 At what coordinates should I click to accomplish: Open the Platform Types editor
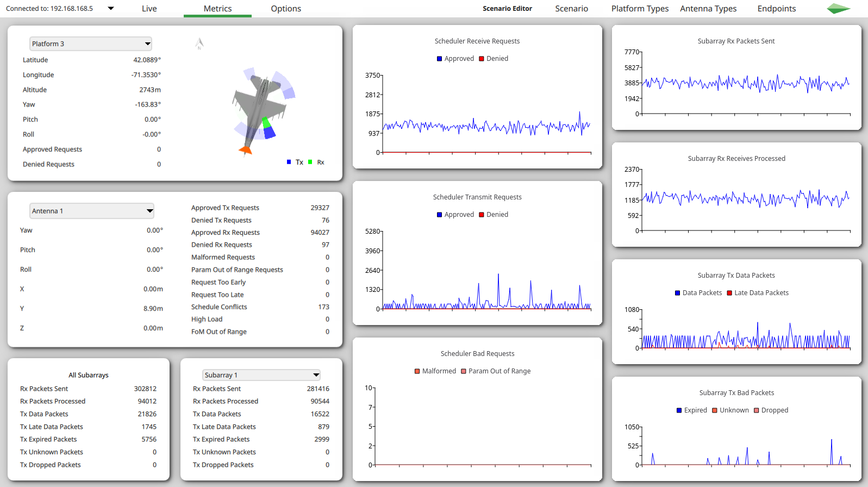pyautogui.click(x=640, y=9)
